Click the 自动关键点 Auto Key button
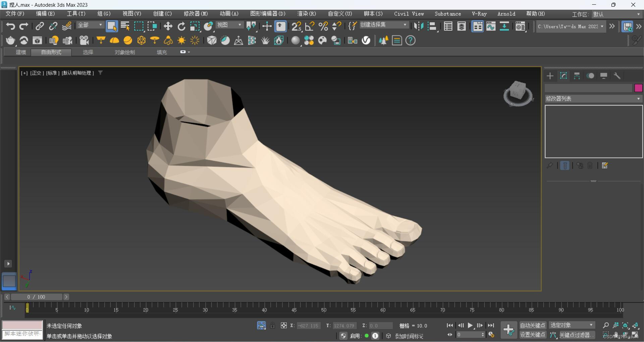Image resolution: width=644 pixels, height=342 pixels. (532, 325)
